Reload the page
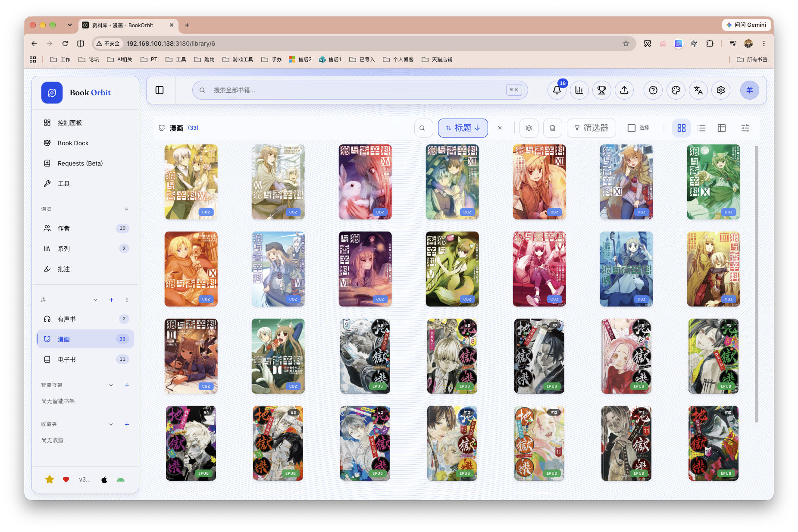 (x=65, y=44)
